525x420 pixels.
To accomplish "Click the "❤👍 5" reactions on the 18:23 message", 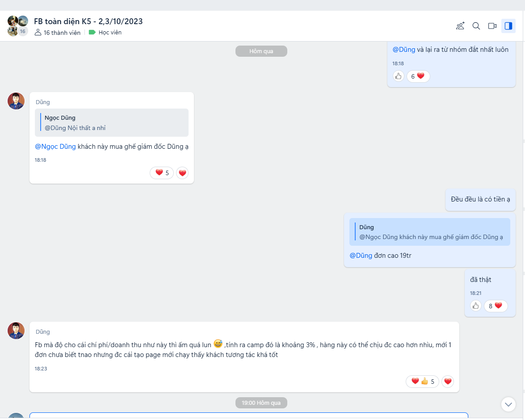I will (422, 381).
